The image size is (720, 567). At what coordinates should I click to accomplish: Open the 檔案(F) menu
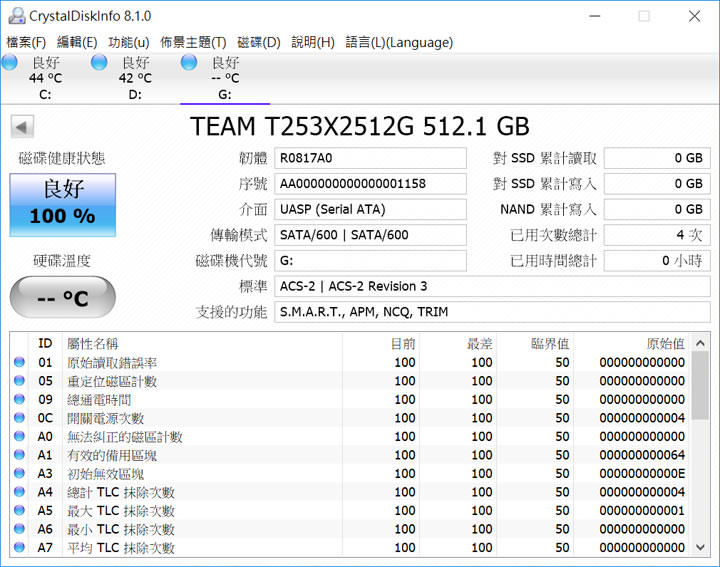pos(26,42)
